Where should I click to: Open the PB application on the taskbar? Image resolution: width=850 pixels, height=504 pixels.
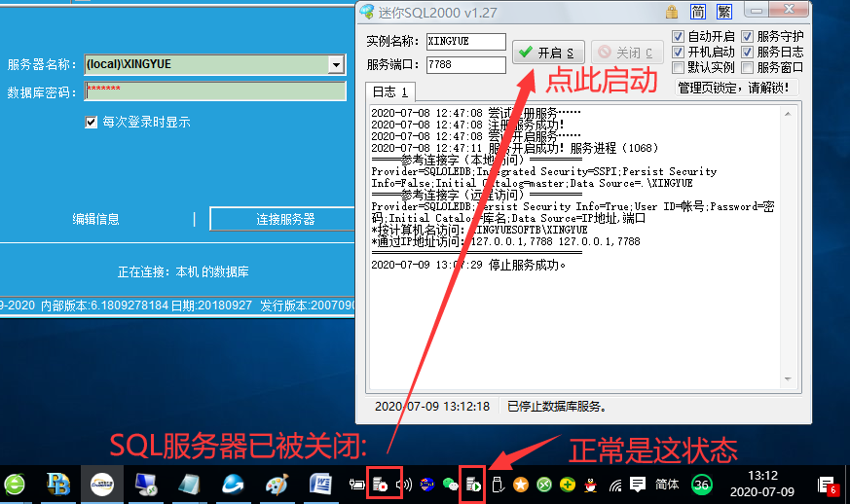tap(58, 485)
